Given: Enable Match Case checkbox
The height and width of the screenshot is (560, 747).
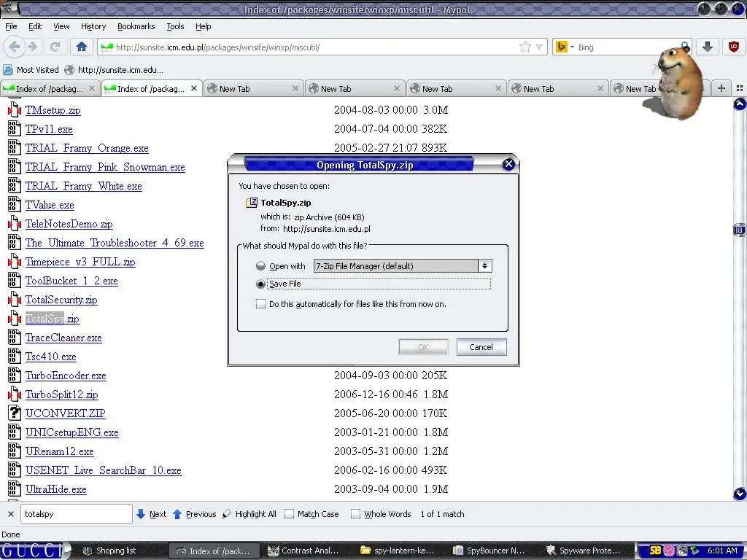Looking at the screenshot, I should pos(289,514).
